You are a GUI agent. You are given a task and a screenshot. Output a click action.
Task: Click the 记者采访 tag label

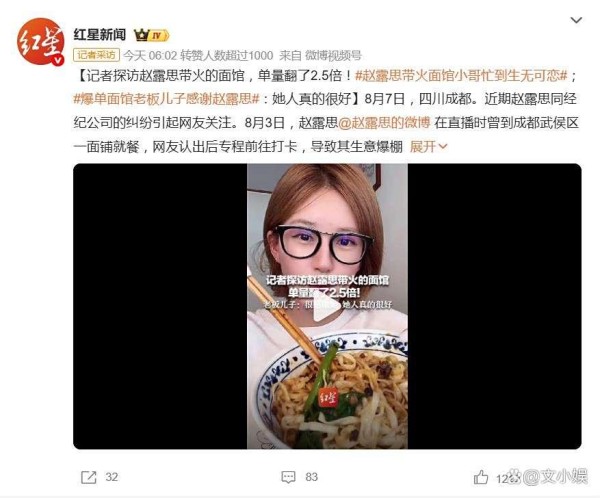pyautogui.click(x=96, y=55)
